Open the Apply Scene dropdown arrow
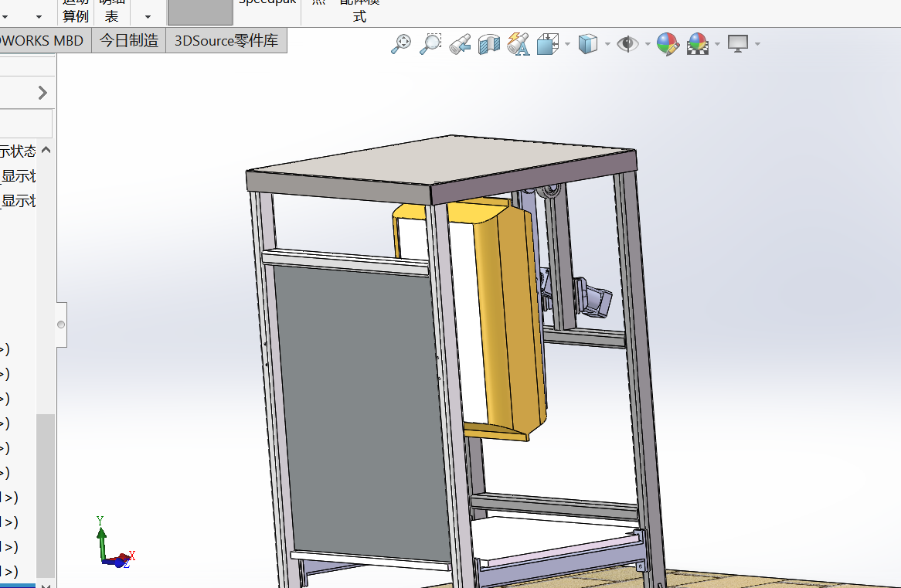The image size is (901, 588). (x=717, y=44)
